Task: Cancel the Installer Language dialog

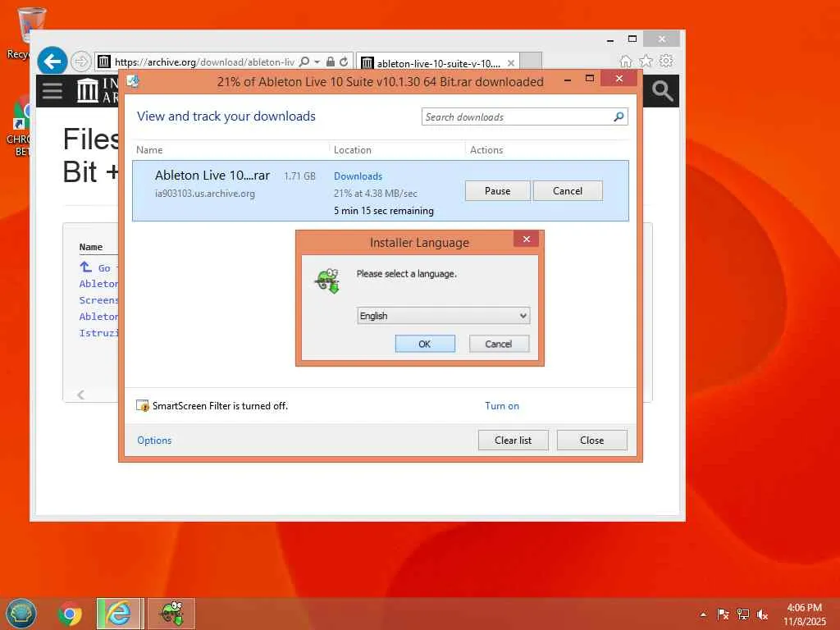Action: point(499,344)
